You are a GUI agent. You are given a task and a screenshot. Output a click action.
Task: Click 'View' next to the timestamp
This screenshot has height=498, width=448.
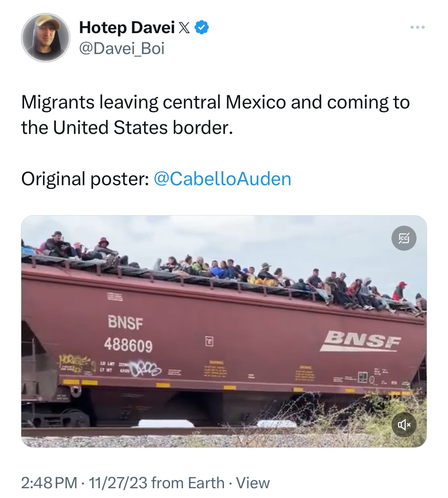click(253, 483)
